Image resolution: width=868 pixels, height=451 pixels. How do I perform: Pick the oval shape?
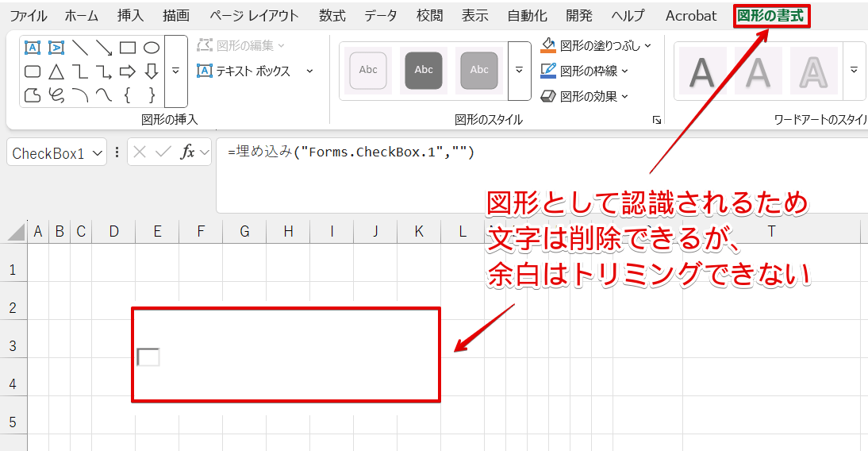(152, 48)
